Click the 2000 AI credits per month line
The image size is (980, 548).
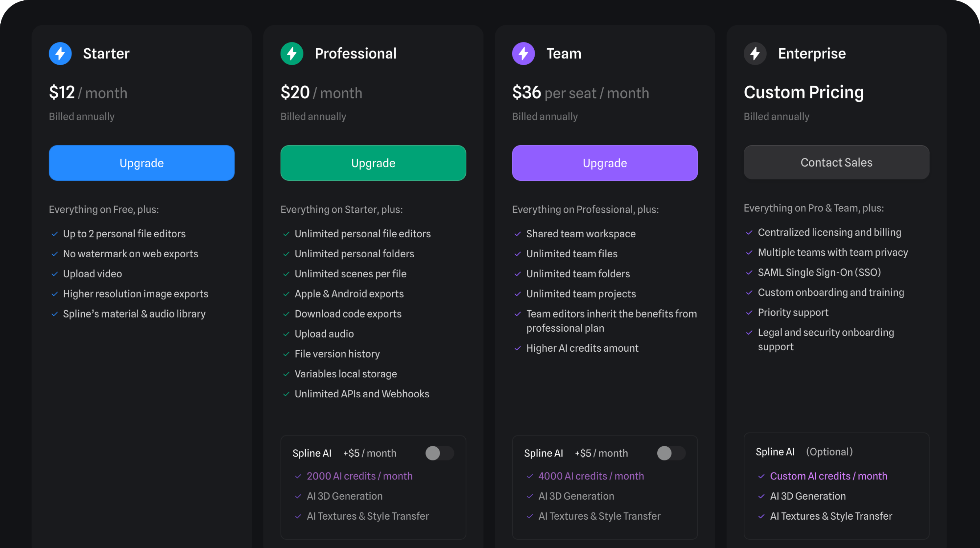(359, 476)
